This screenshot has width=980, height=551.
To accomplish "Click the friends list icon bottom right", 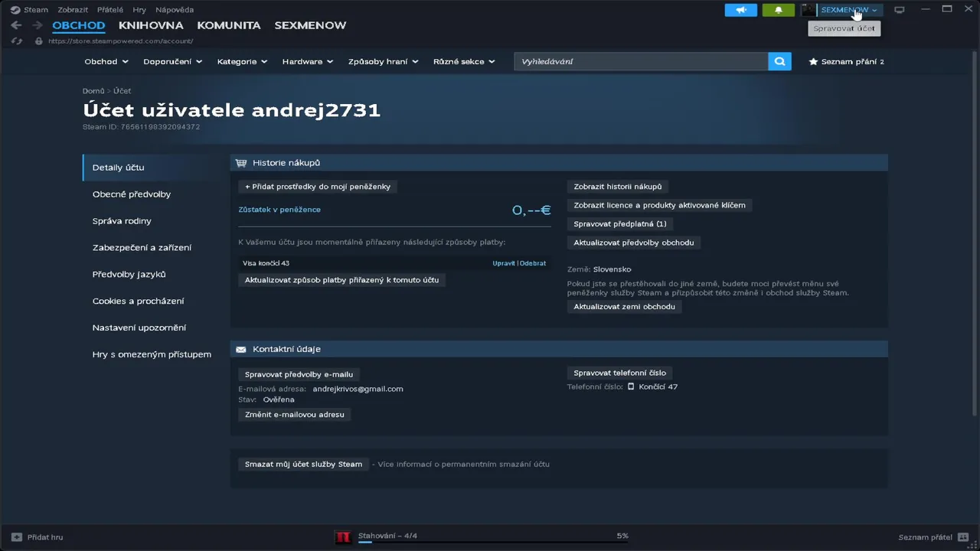I will pyautogui.click(x=962, y=537).
